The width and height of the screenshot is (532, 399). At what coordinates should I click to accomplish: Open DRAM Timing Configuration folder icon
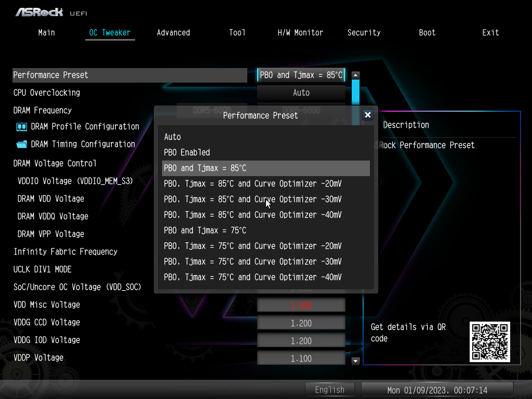click(x=22, y=144)
